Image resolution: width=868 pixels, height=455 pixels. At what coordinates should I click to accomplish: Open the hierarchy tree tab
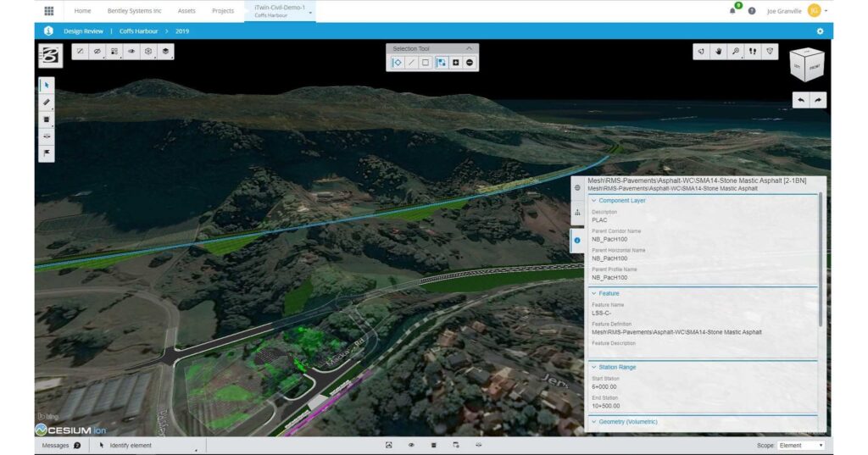click(x=577, y=213)
